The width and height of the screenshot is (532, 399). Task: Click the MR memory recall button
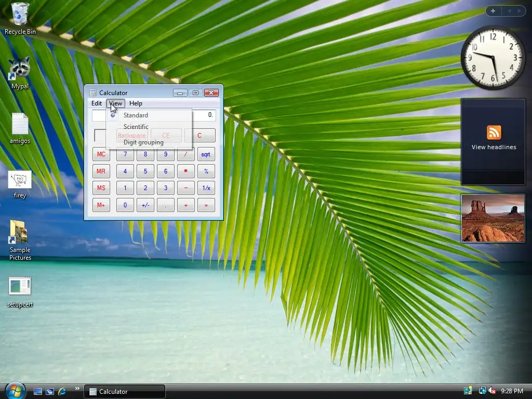pos(101,171)
